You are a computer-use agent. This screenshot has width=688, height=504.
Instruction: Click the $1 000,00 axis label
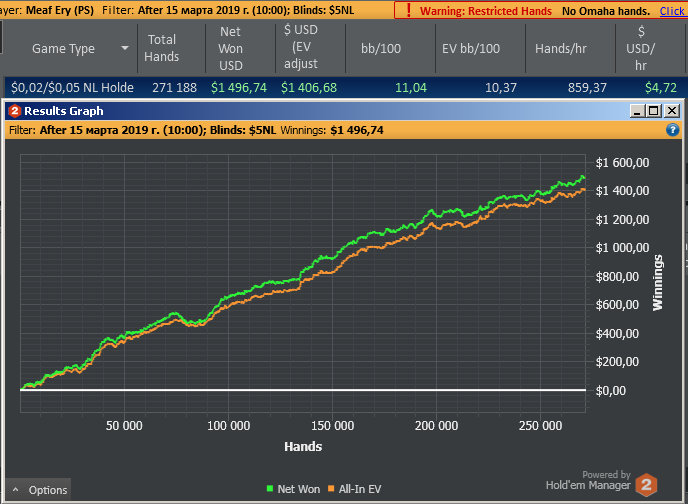pos(622,248)
